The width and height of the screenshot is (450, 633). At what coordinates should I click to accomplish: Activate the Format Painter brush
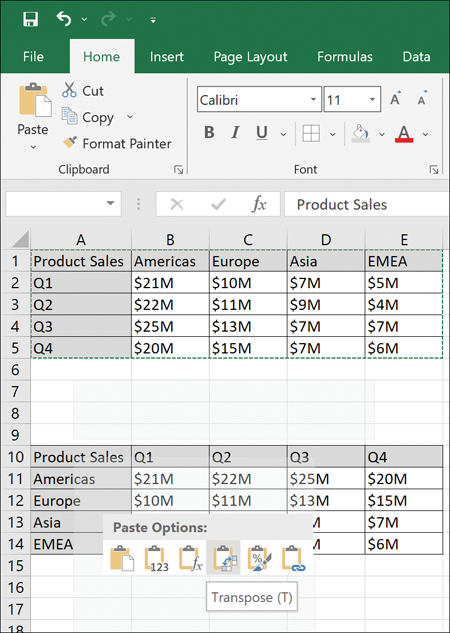point(117,143)
